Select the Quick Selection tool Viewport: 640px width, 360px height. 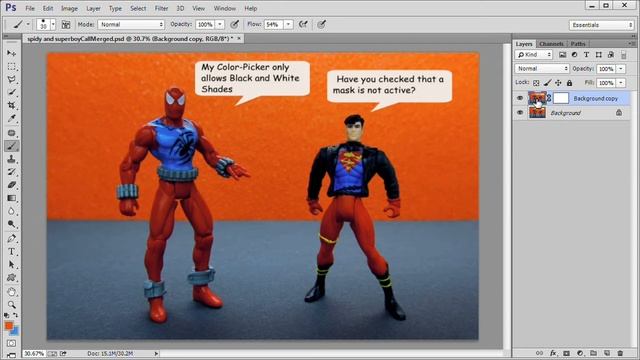[x=11, y=93]
